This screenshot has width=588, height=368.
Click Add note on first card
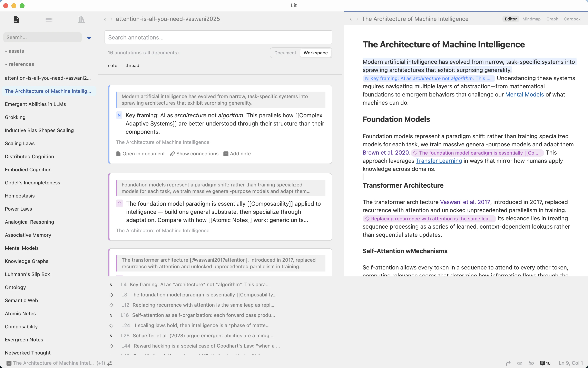(237, 154)
